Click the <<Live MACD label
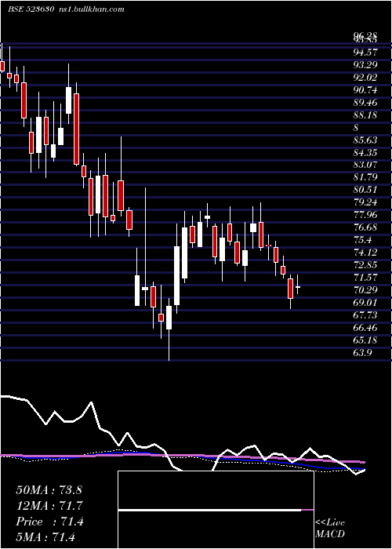Screen dimensions: 392x549 click(330, 529)
